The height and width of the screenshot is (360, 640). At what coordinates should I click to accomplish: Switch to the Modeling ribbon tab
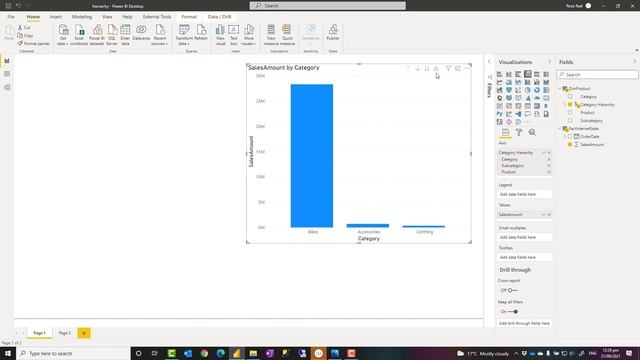point(82,17)
